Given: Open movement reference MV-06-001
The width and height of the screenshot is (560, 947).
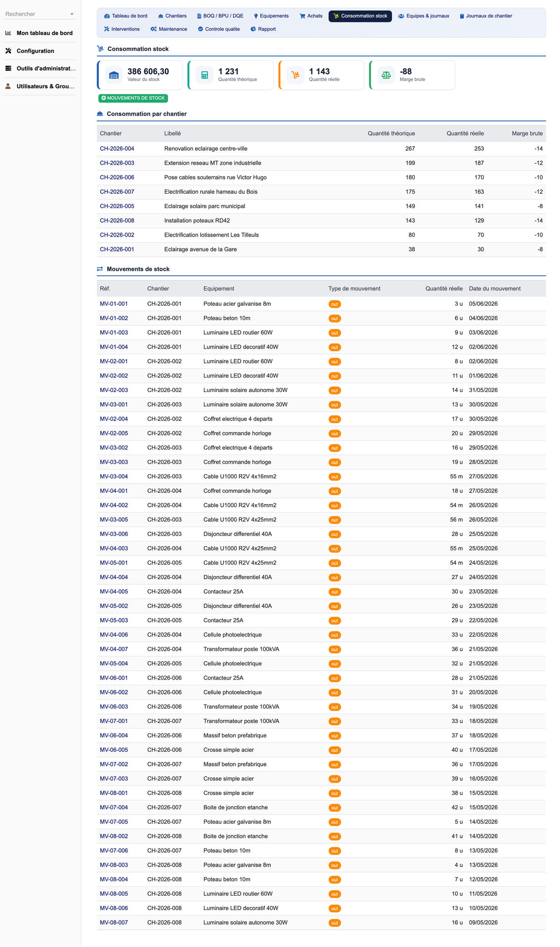Looking at the screenshot, I should (x=114, y=678).
